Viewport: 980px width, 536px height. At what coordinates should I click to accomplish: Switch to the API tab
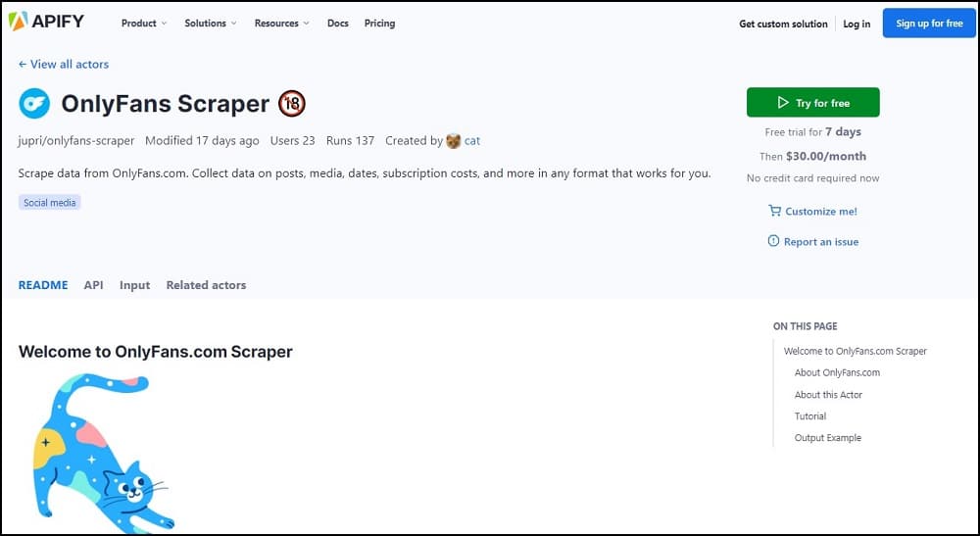point(93,285)
